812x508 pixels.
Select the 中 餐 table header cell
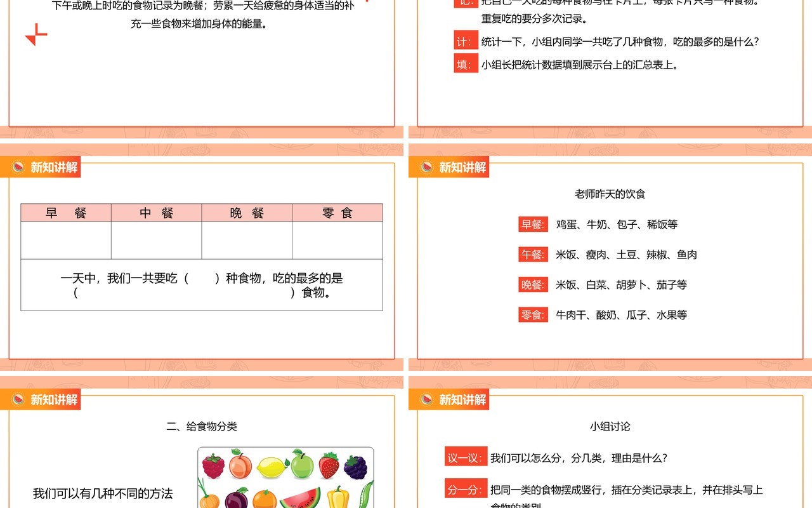point(157,213)
